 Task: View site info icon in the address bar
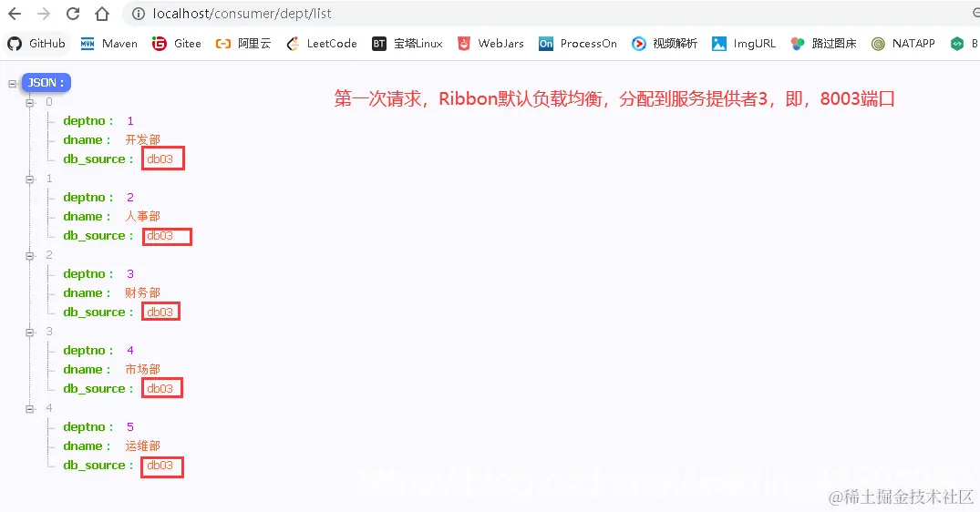[x=139, y=14]
